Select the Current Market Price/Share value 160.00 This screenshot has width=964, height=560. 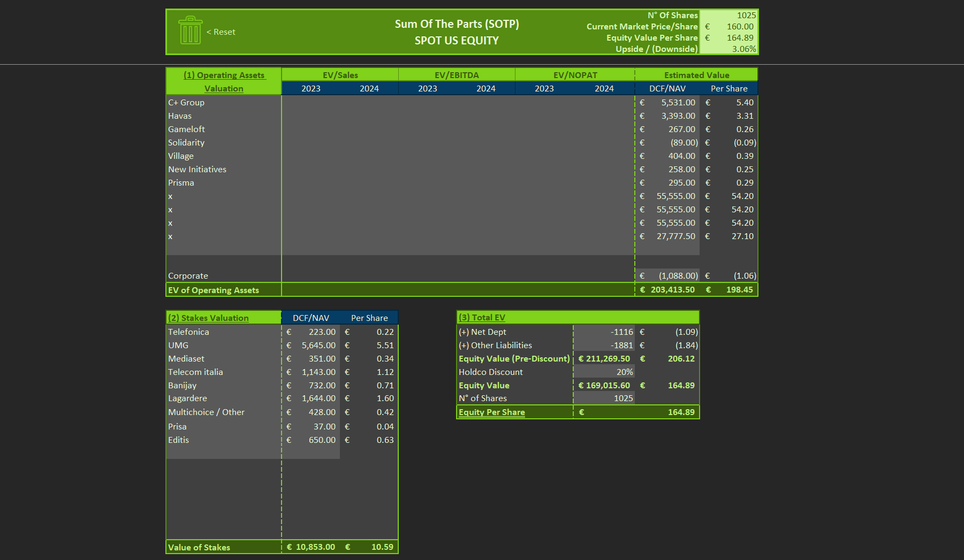[728, 26]
